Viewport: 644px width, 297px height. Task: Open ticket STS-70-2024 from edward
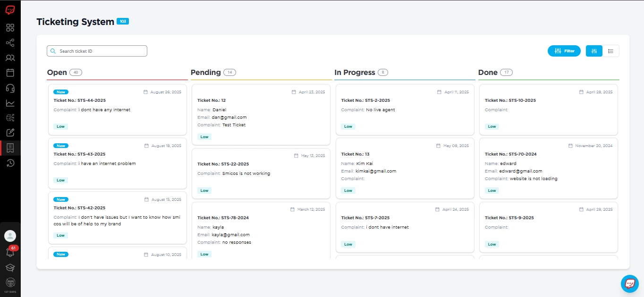[548, 168]
